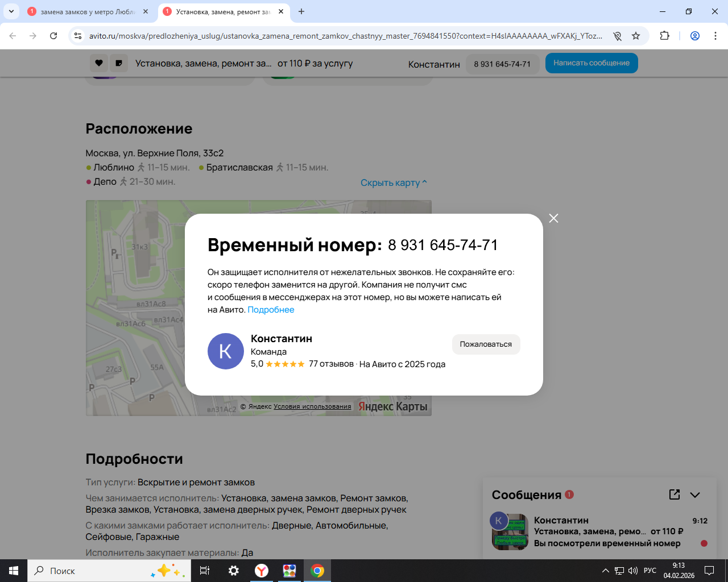Open Yandex Browser on the taskbar
Screen dimensions: 728x582
click(262, 571)
